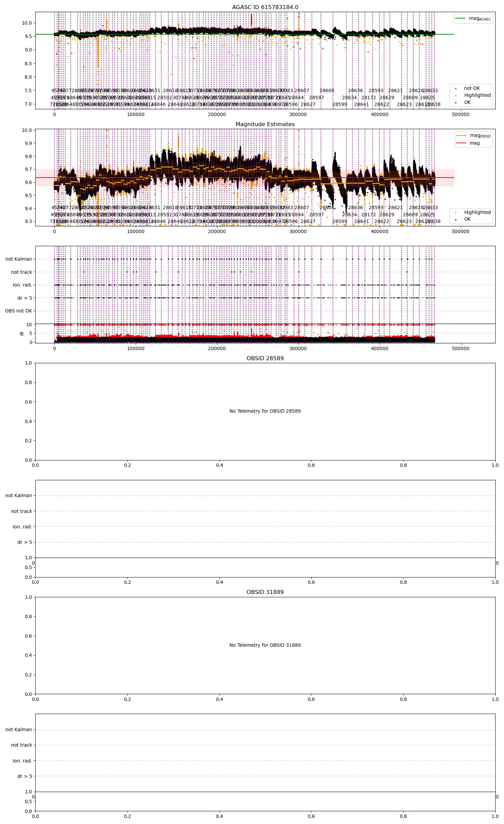Click OBSID label '28593' in Magnitude Estimates plot

coord(376,208)
